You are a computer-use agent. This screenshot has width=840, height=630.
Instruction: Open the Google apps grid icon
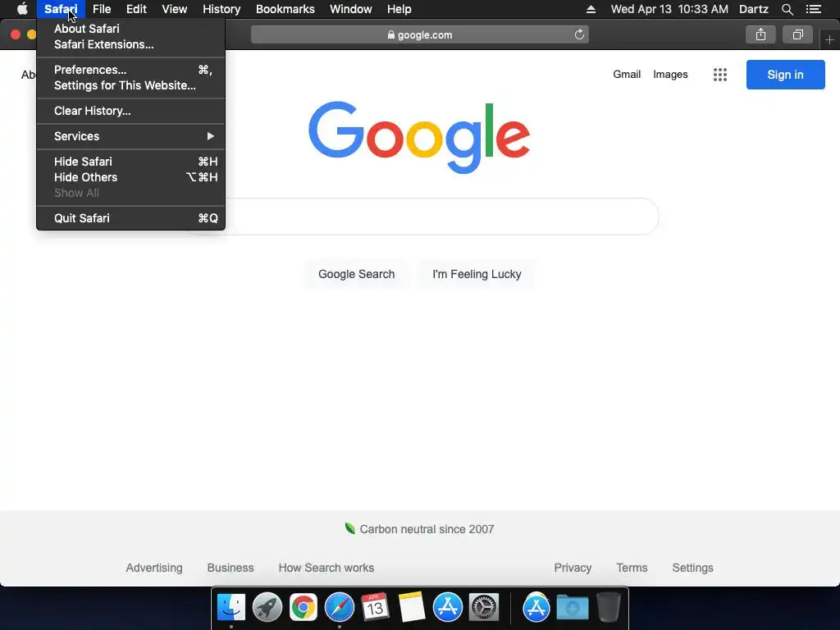click(720, 75)
